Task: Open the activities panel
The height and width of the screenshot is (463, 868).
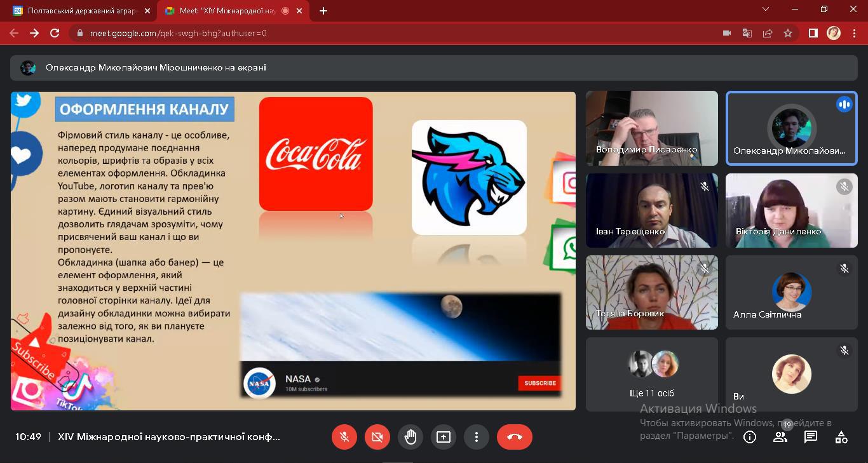Action: [x=841, y=437]
